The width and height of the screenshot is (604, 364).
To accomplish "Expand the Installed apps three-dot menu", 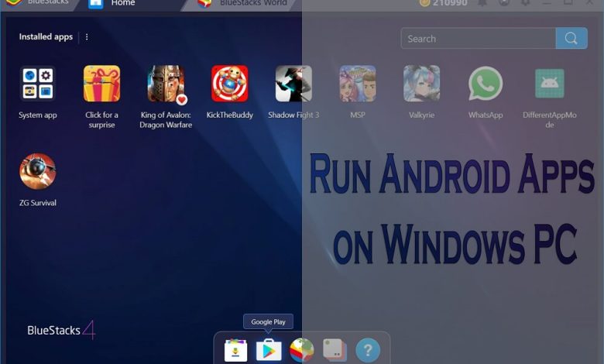I will click(87, 36).
